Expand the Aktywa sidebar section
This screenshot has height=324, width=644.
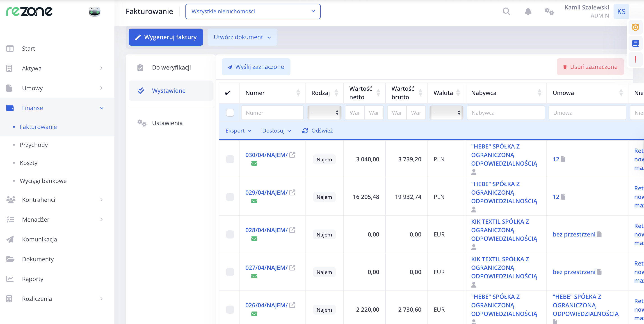pyautogui.click(x=57, y=68)
